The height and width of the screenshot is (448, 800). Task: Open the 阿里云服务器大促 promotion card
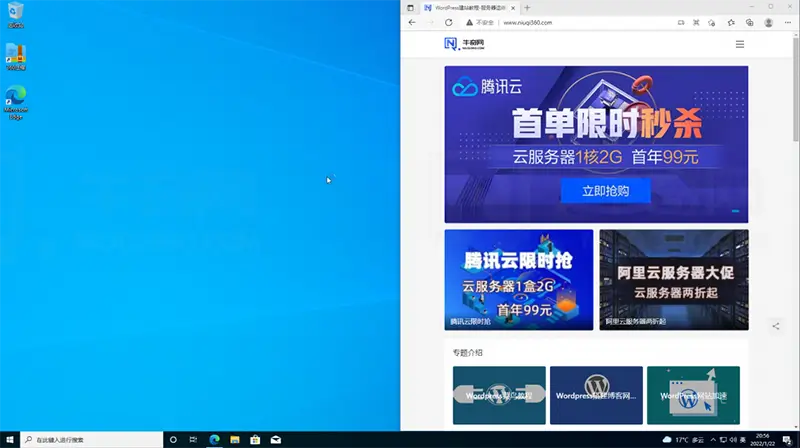[674, 280]
